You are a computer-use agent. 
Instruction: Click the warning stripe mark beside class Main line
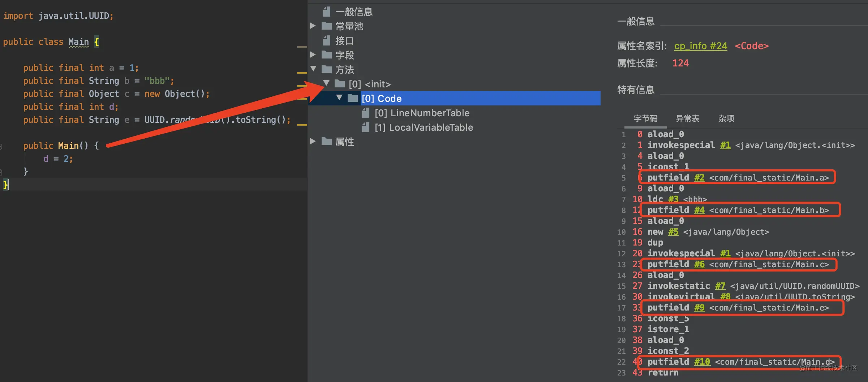[302, 47]
